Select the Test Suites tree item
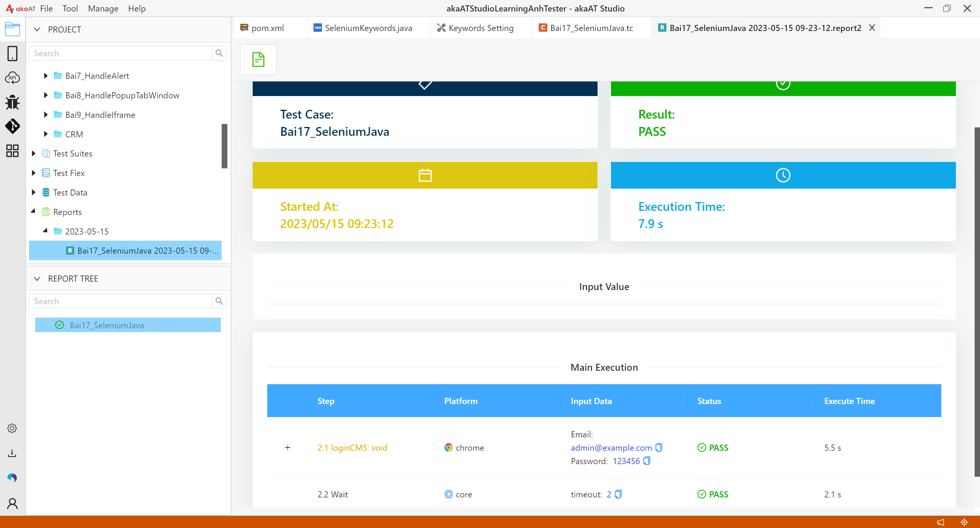The image size is (980, 528). (73, 153)
